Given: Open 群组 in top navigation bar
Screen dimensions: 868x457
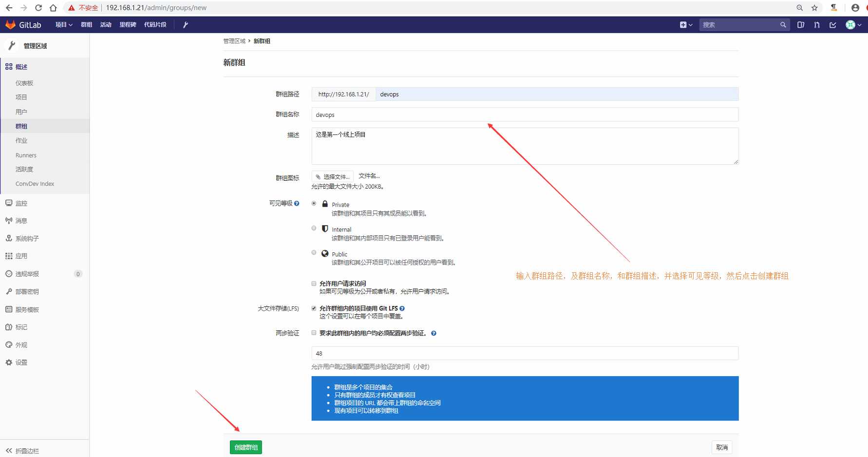Looking at the screenshot, I should (86, 25).
